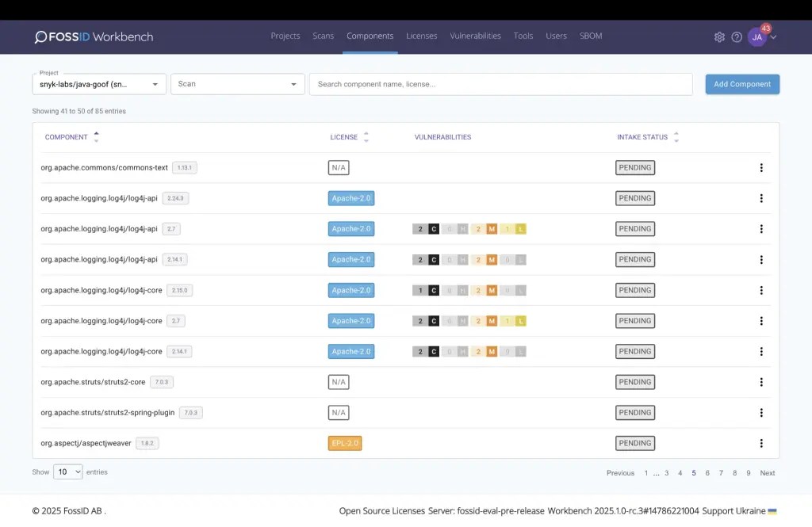Go to the SBOM tab
812x527 pixels.
click(x=591, y=36)
